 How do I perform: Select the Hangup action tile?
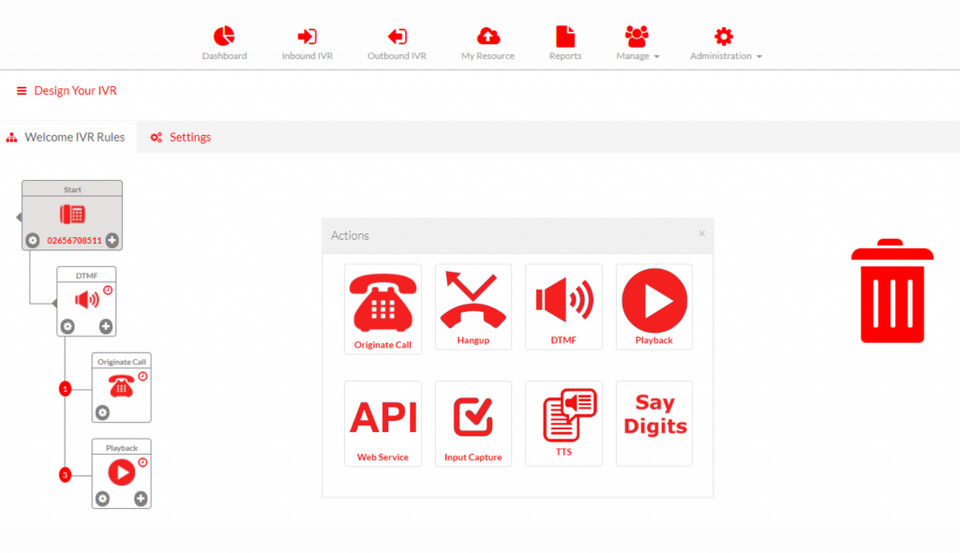(473, 307)
